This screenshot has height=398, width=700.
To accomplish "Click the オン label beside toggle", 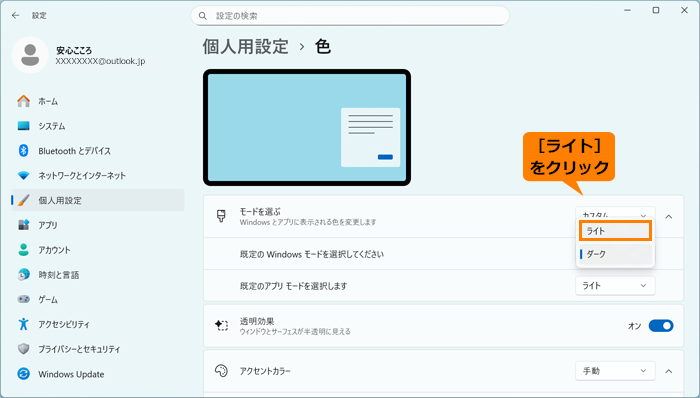I will 634,326.
